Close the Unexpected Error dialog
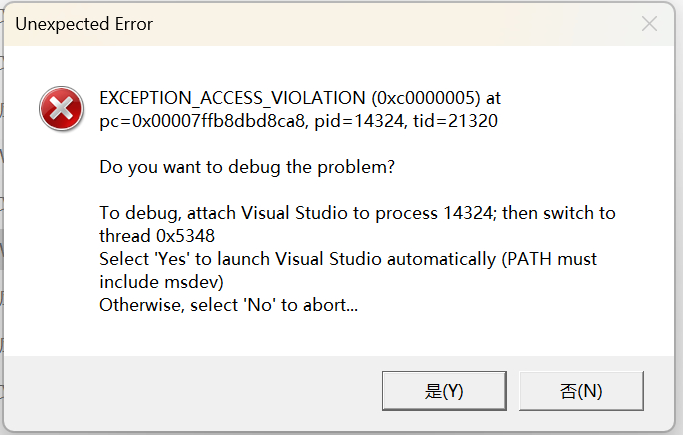This screenshot has height=435, width=683. point(649,24)
